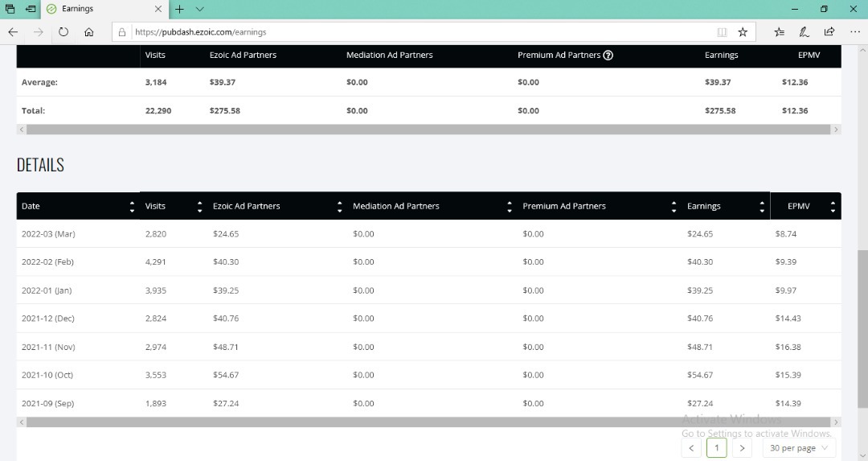Select the 2021-11 (Nov) row date
The height and width of the screenshot is (461, 868).
coord(48,347)
